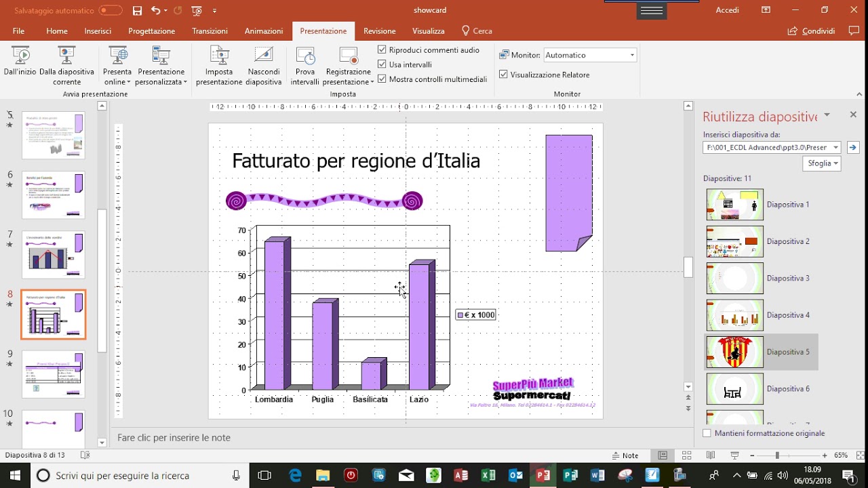This screenshot has width=868, height=488.
Task: Uncheck Riproduci commenti audio
Action: (x=382, y=49)
